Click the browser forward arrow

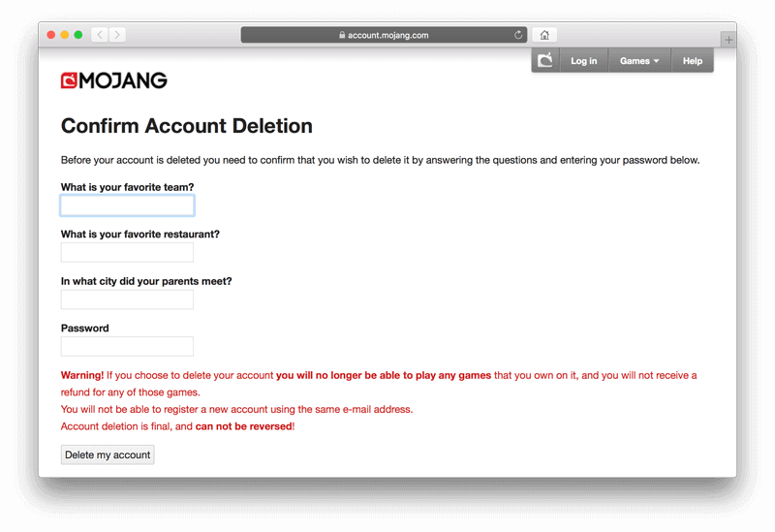tap(117, 35)
